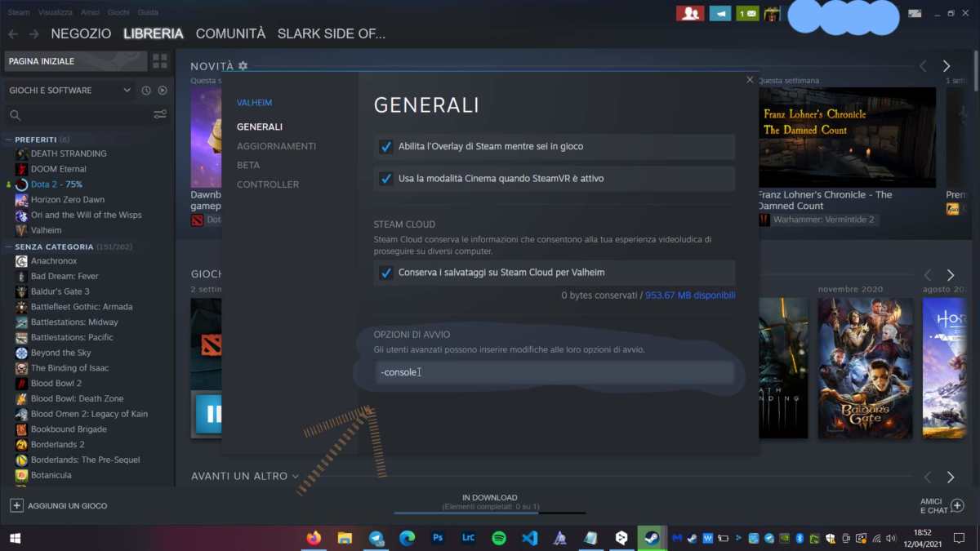Select DEATH STRANDING in library list

coord(69,153)
